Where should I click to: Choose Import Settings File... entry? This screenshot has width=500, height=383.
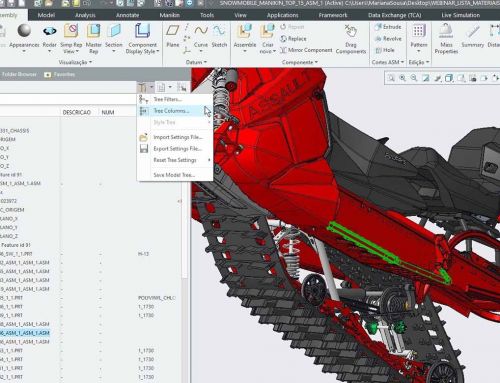175,137
